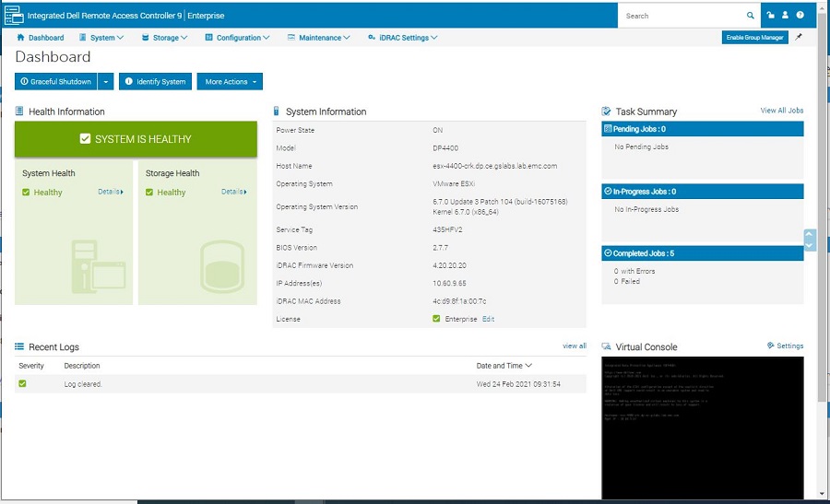Click the System Health green checkmark
830x504 pixels.
point(27,193)
